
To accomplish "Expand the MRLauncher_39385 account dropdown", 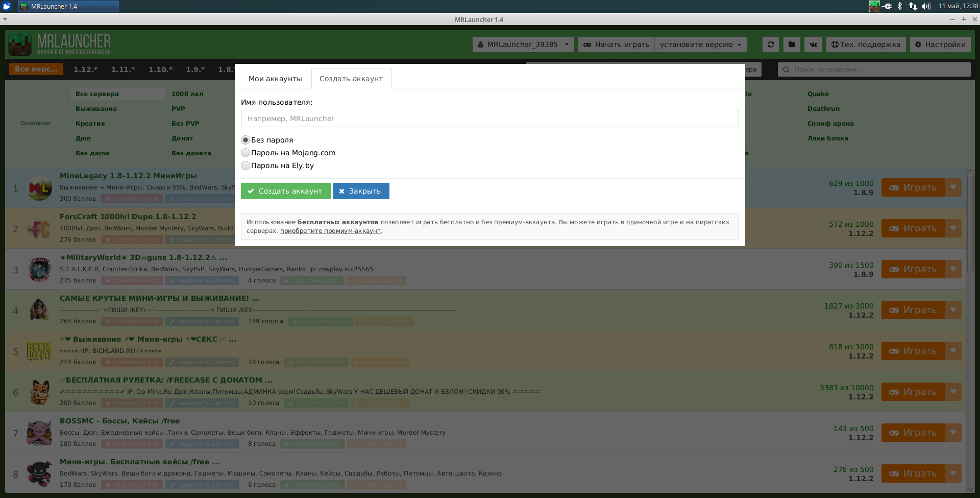I will (x=523, y=44).
